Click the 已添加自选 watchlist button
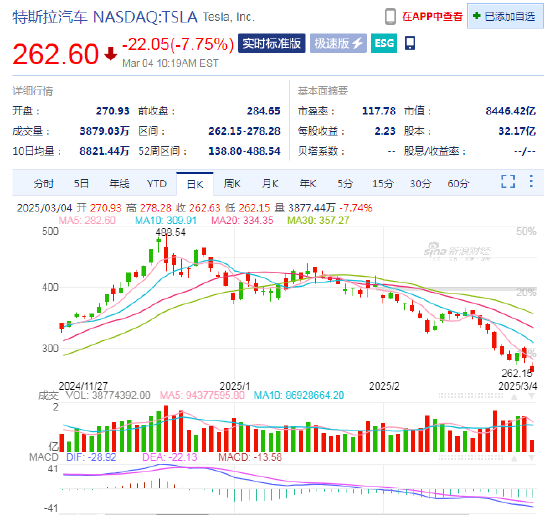This screenshot has height=515, width=550. 505,16
